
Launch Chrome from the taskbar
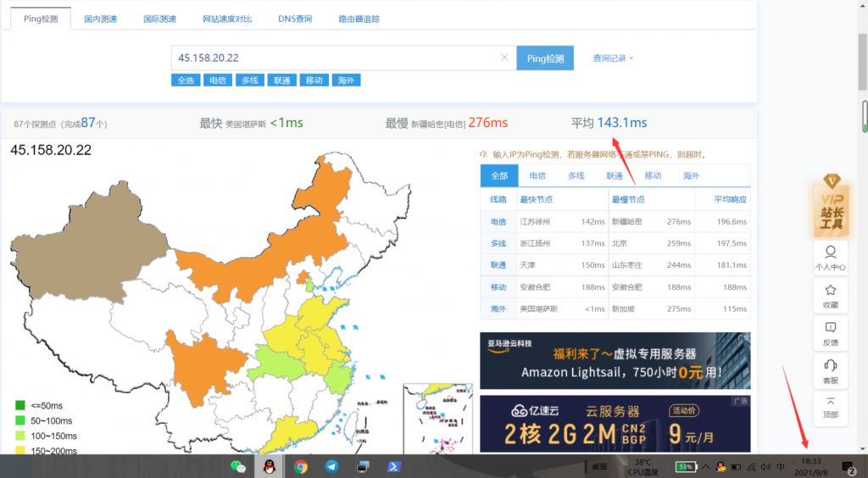point(301,466)
